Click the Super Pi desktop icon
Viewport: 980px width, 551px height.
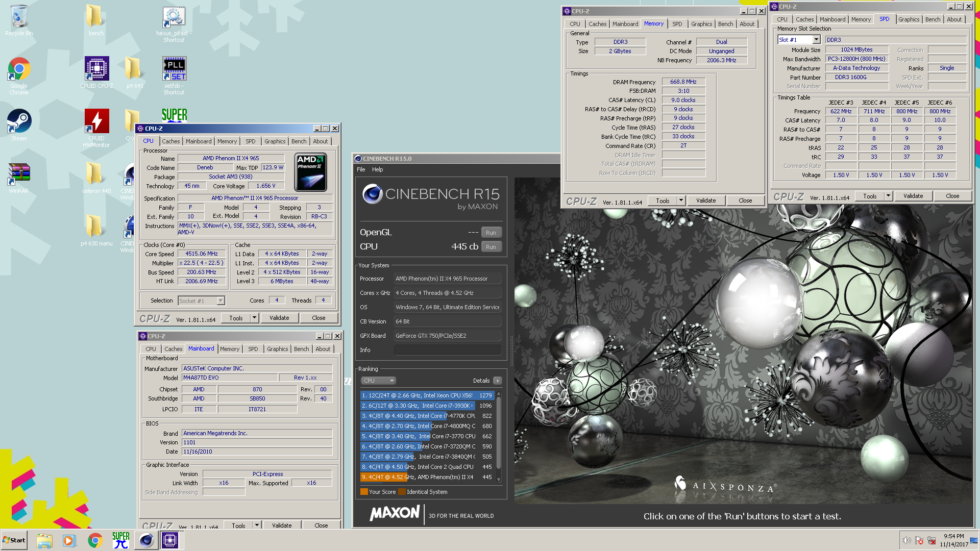point(174,115)
